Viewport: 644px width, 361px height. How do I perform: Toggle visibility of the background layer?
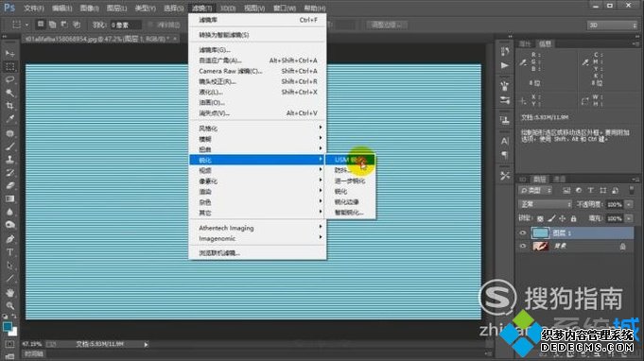pyautogui.click(x=522, y=246)
